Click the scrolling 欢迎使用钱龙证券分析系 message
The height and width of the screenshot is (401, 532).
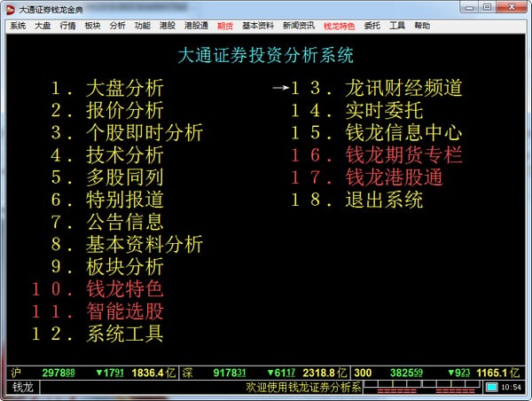pyautogui.click(x=303, y=387)
